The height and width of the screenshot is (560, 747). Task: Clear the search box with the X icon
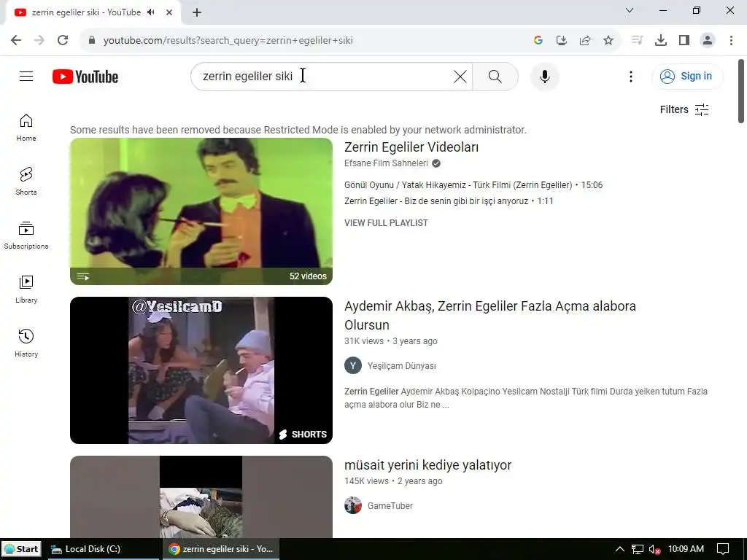[x=460, y=76]
